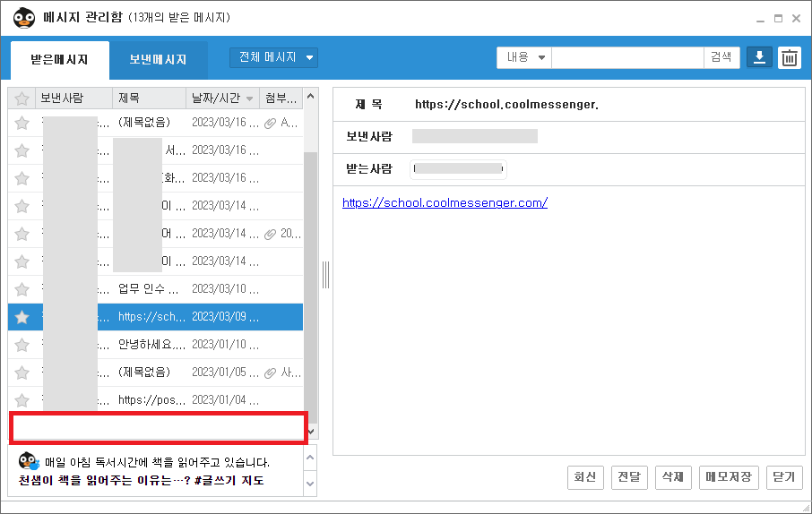The height and width of the screenshot is (514, 812).
Task: Star the 2023/01/10 안녕하세요 message
Action: [x=22, y=345]
